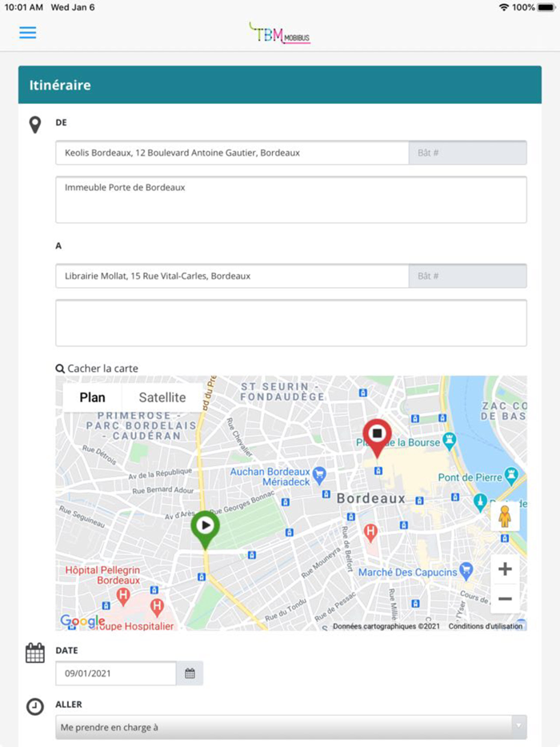Click the Marché Des Capucins label
The width and height of the screenshot is (560, 747).
coord(407,572)
